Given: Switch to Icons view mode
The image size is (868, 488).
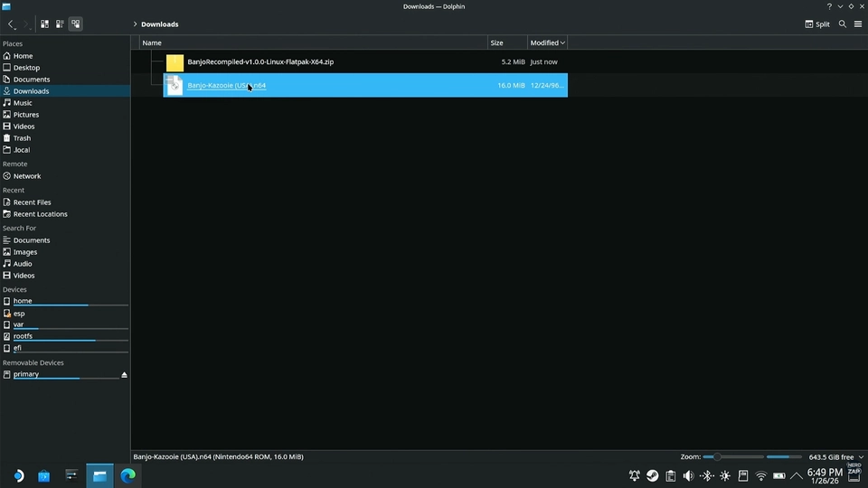Looking at the screenshot, I should pos(44,24).
